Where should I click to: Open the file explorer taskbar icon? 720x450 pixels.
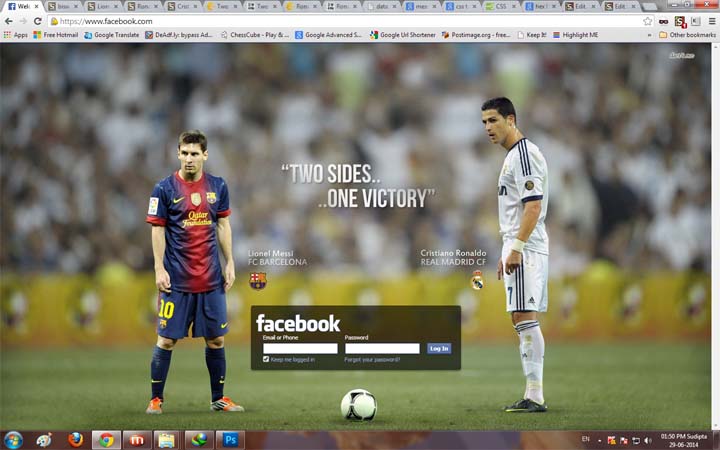[x=167, y=440]
